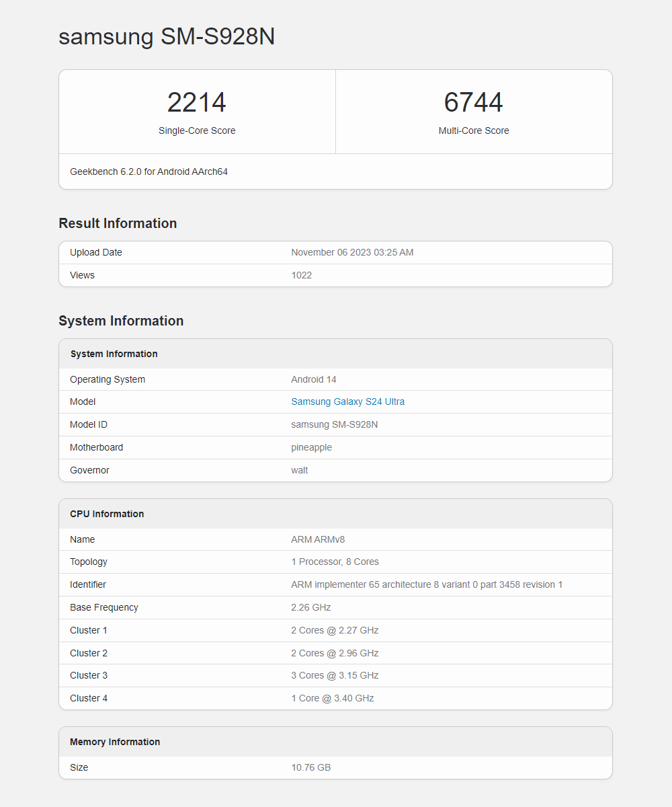Click the Model ID label
This screenshot has height=807, width=672.
[x=89, y=424]
